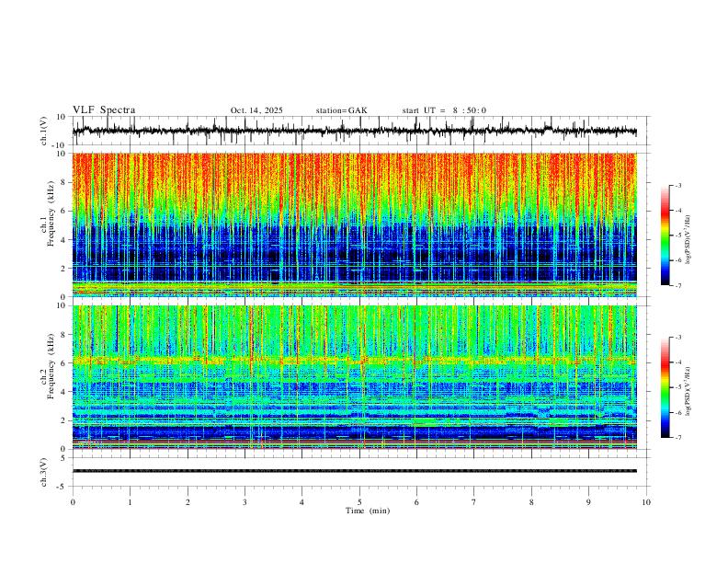Click the "ch.3(V)" axis label

[44, 472]
